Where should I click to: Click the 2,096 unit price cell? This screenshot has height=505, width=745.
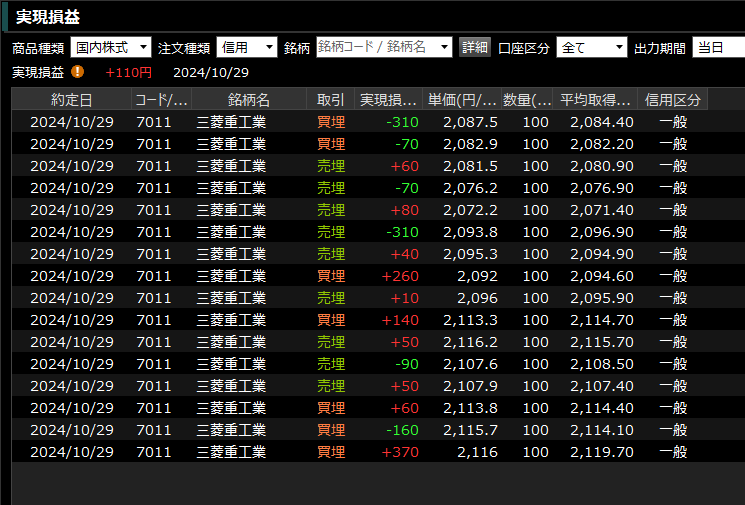click(x=477, y=298)
